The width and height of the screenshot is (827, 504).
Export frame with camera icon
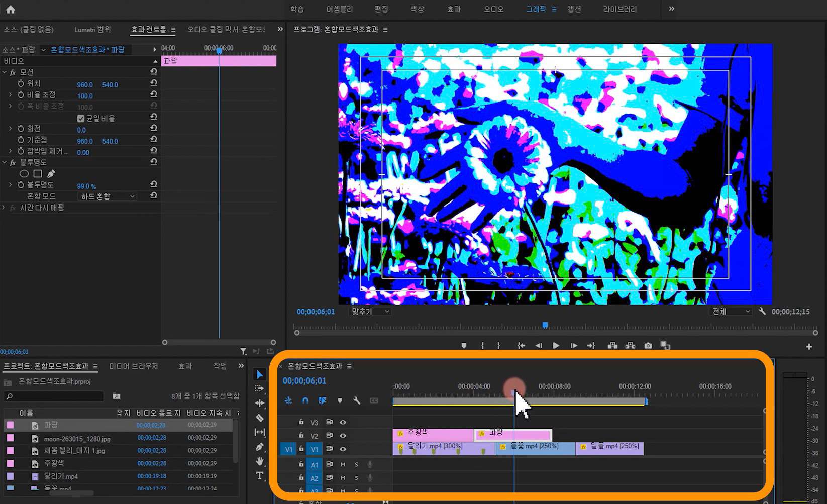tap(648, 346)
